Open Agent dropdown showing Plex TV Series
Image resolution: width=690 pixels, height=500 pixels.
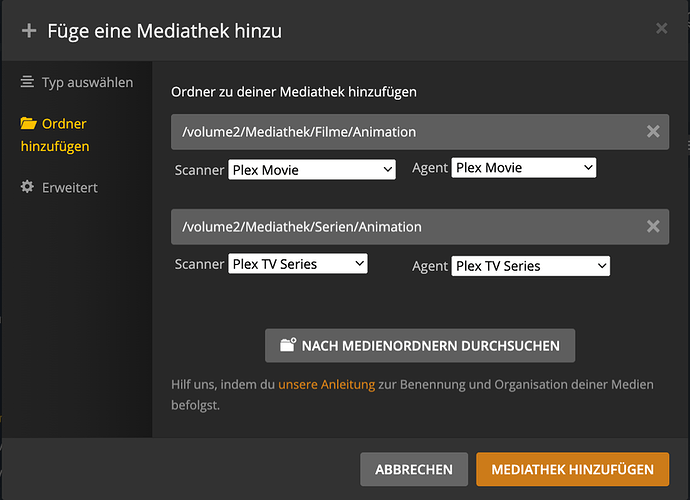[x=530, y=266]
